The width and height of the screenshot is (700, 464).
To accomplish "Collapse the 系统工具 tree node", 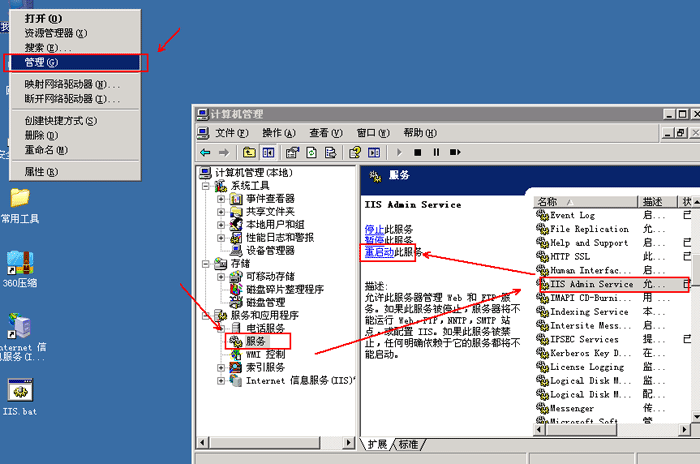I will pyautogui.click(x=207, y=186).
